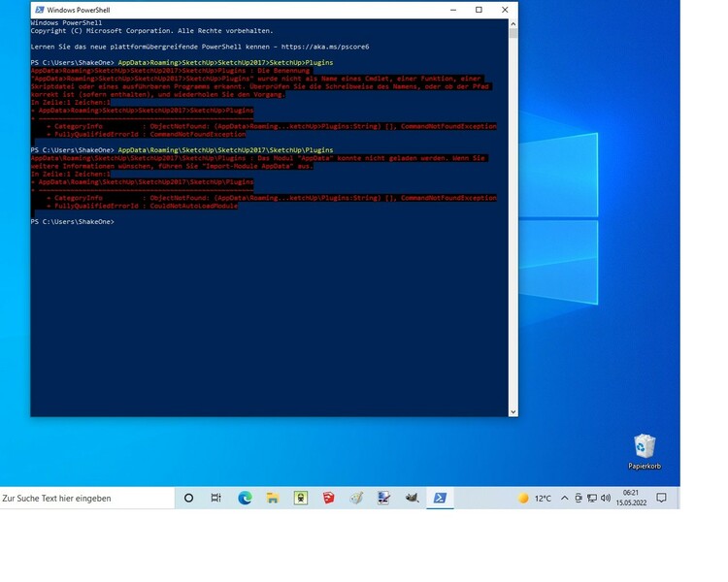Click the green train icon on the taskbar
The image size is (728, 582).
pyautogui.click(x=301, y=498)
